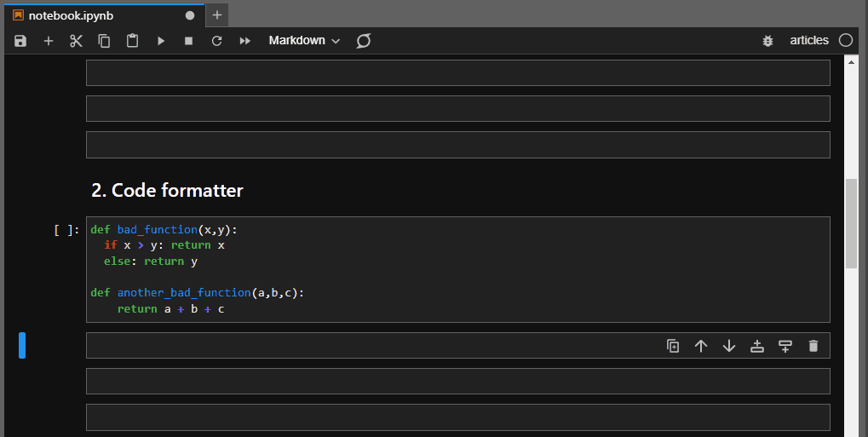Click the code formatter icon beside Markdown
The width and height of the screenshot is (868, 437).
point(364,40)
